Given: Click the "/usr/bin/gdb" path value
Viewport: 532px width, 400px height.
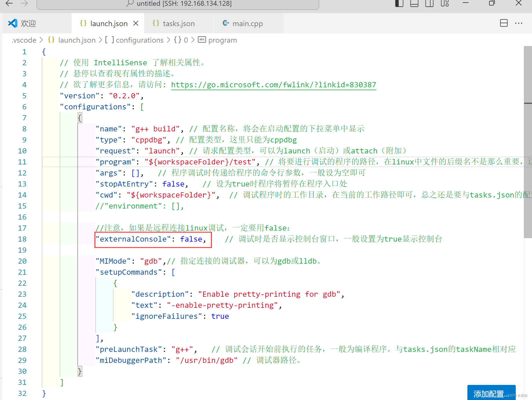Looking at the screenshot, I should 207,360.
